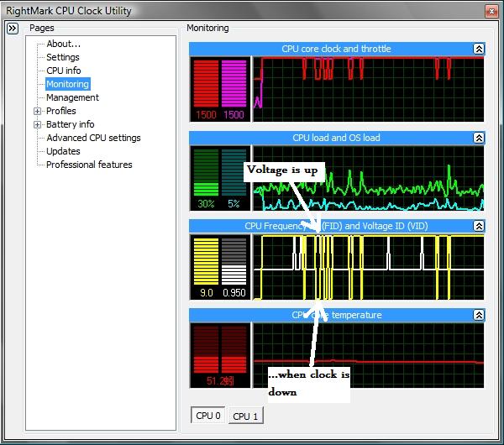The height and width of the screenshot is (445, 504).
Task: Select the Battery info tree item
Action: click(70, 124)
